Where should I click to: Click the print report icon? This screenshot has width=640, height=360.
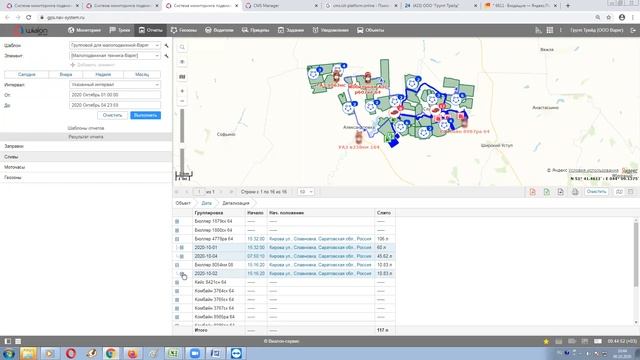pos(575,192)
